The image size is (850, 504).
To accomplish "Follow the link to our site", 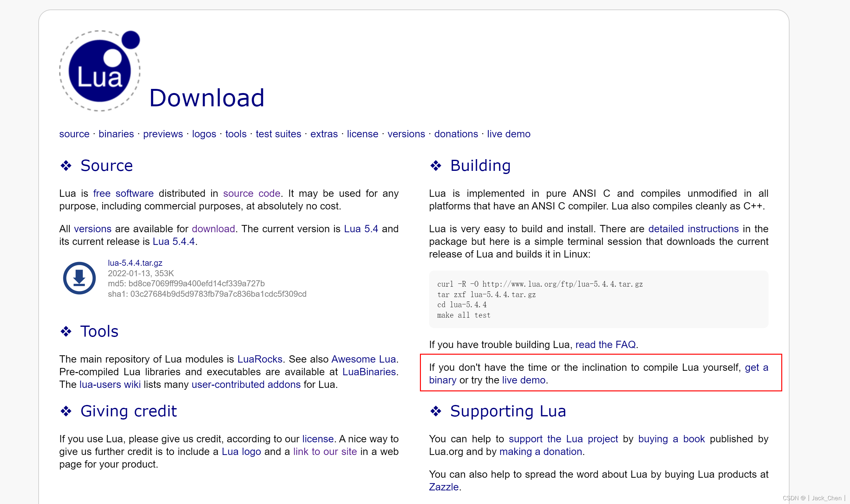I will pyautogui.click(x=325, y=451).
